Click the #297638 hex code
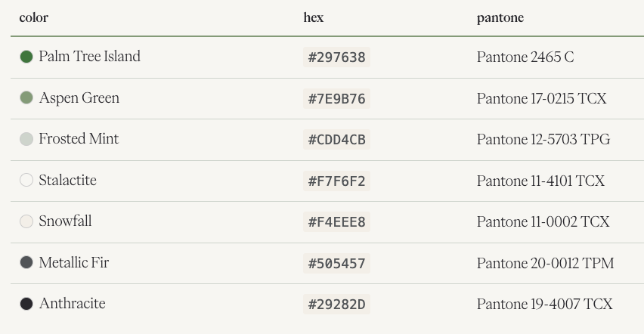The width and height of the screenshot is (644, 334). tap(336, 57)
